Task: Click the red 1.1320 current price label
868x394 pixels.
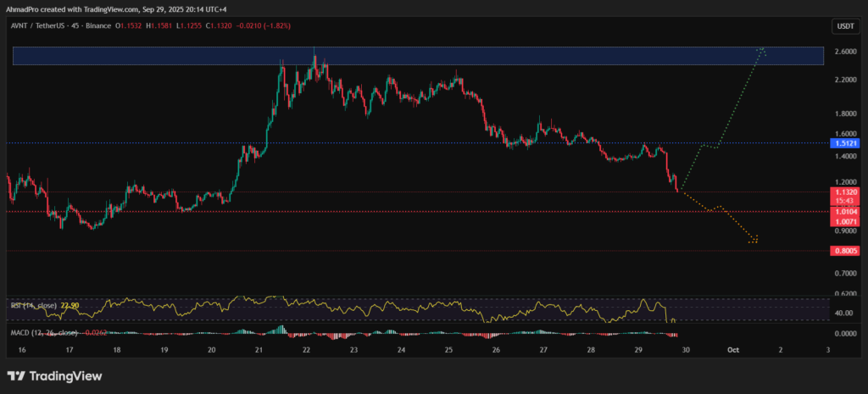Action: coord(846,192)
